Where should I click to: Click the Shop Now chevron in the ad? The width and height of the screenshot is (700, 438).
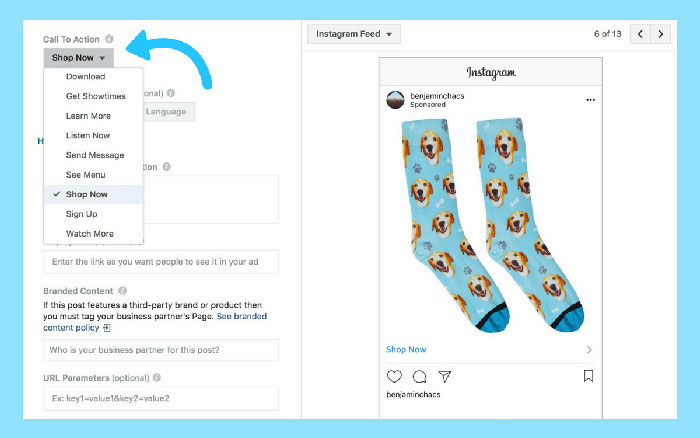point(588,350)
